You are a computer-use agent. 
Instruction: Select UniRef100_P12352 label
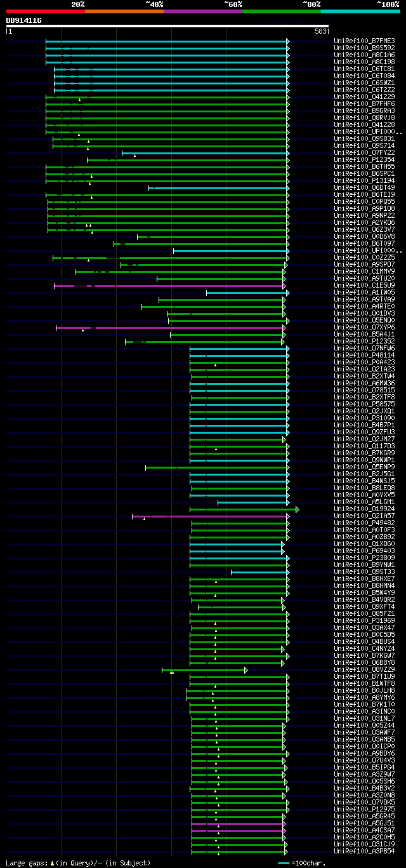(x=364, y=342)
